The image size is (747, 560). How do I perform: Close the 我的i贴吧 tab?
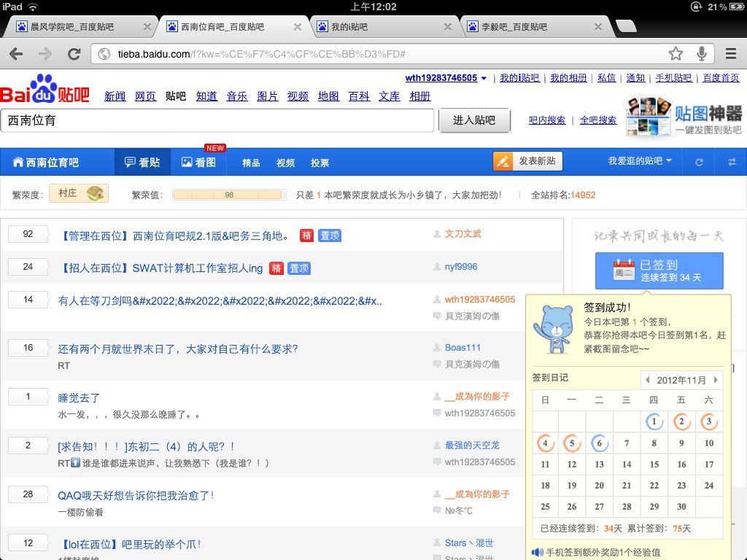click(447, 27)
